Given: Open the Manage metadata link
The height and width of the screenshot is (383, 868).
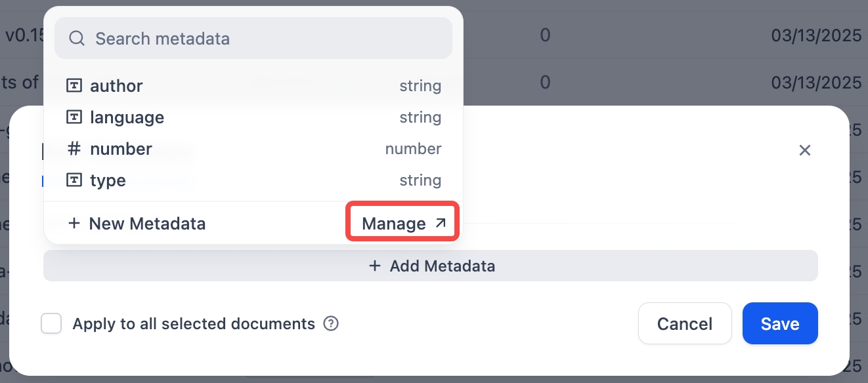Looking at the screenshot, I should 402,224.
